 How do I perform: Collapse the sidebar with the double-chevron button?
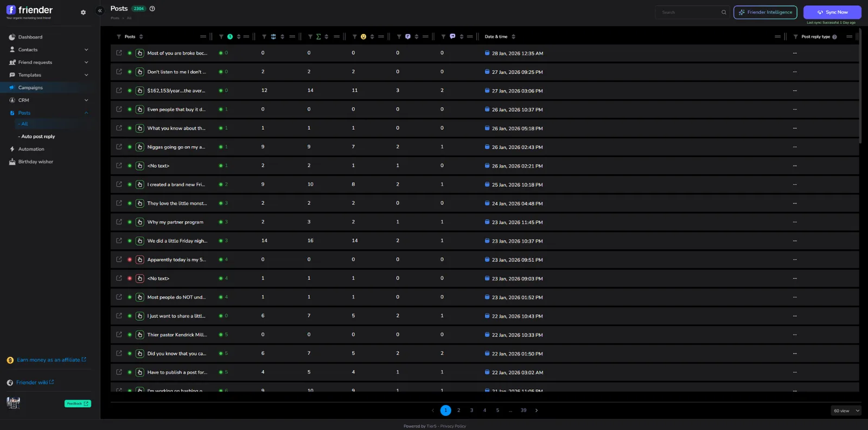coord(100,10)
